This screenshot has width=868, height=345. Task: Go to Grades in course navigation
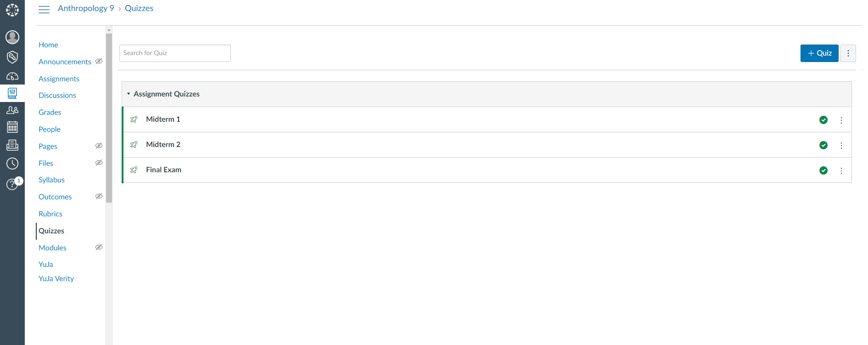(50, 112)
